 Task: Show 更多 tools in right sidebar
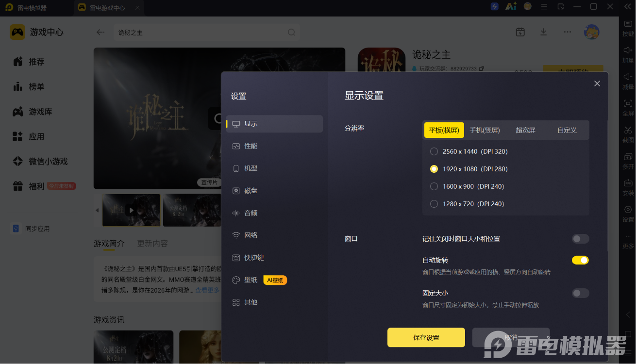[x=628, y=241]
